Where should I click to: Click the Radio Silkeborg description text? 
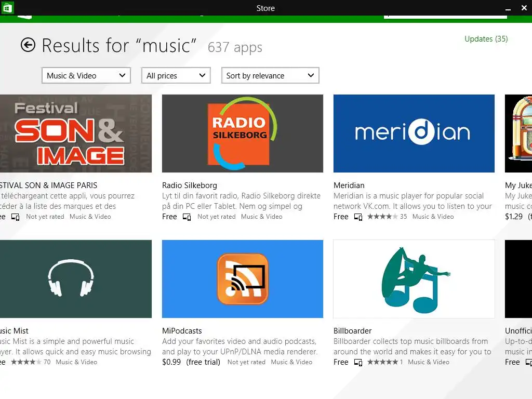coord(241,201)
